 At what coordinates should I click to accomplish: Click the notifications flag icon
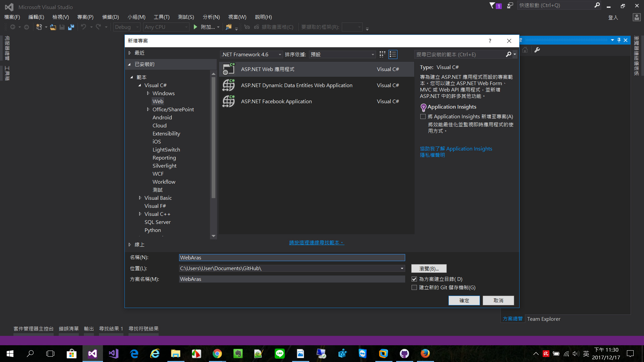coord(492,5)
